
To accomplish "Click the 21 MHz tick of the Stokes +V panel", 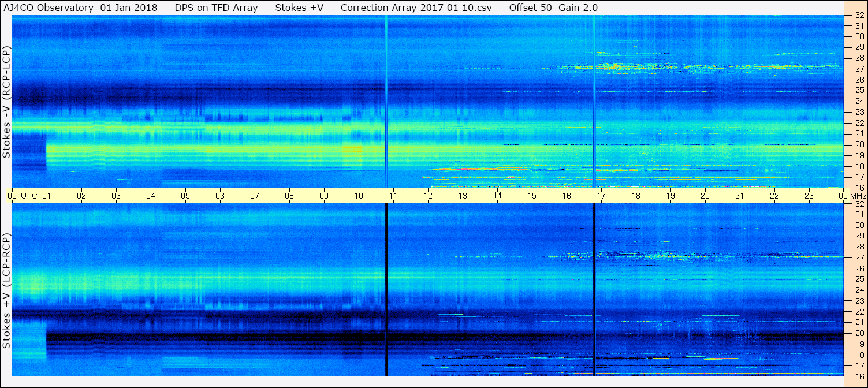I will (859, 322).
